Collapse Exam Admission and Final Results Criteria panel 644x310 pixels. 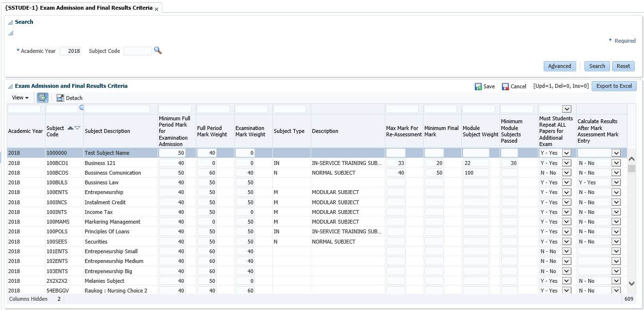(10, 86)
